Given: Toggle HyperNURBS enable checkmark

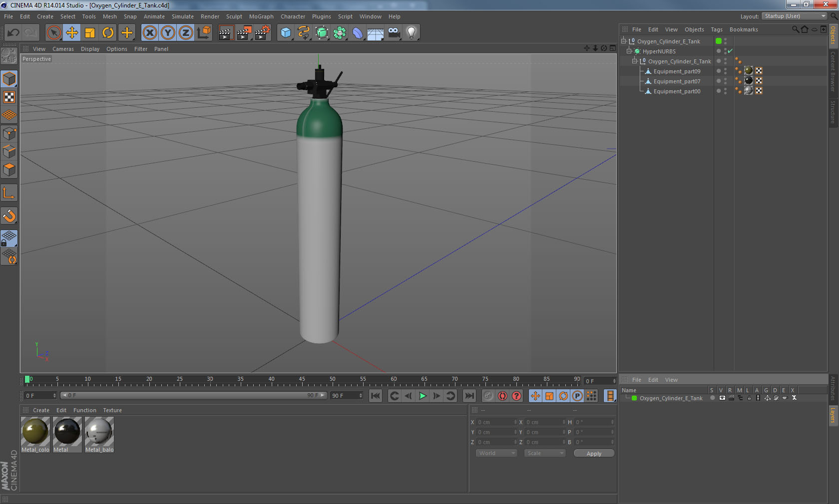Looking at the screenshot, I should click(x=730, y=51).
